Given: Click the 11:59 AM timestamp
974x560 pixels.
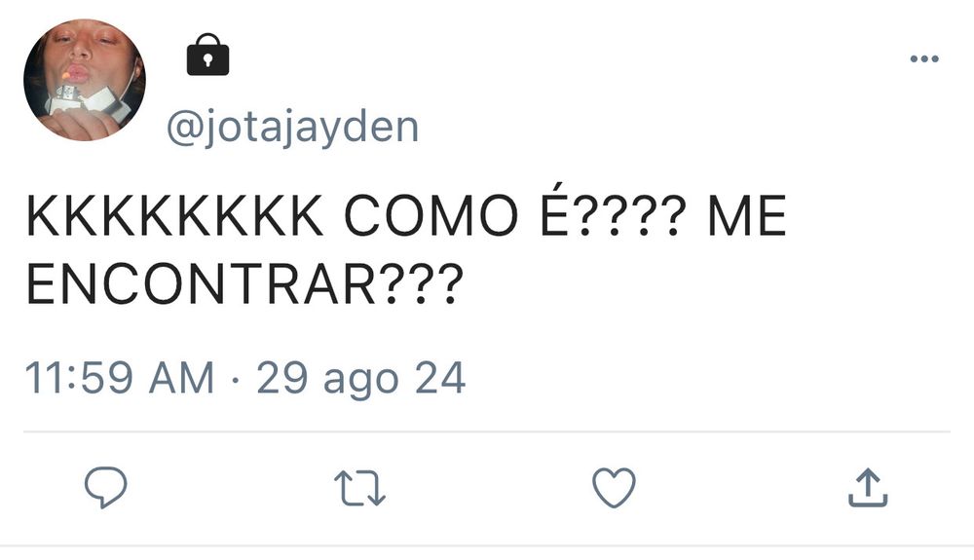Looking at the screenshot, I should pyautogui.click(x=119, y=378).
